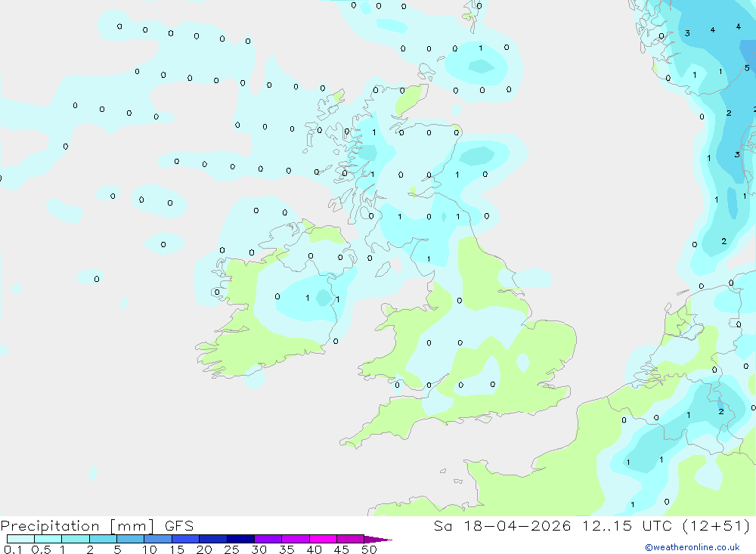This screenshot has width=756, height=554.
Task: Pick the 2–5 mm legend color swatch
Action: point(103,539)
